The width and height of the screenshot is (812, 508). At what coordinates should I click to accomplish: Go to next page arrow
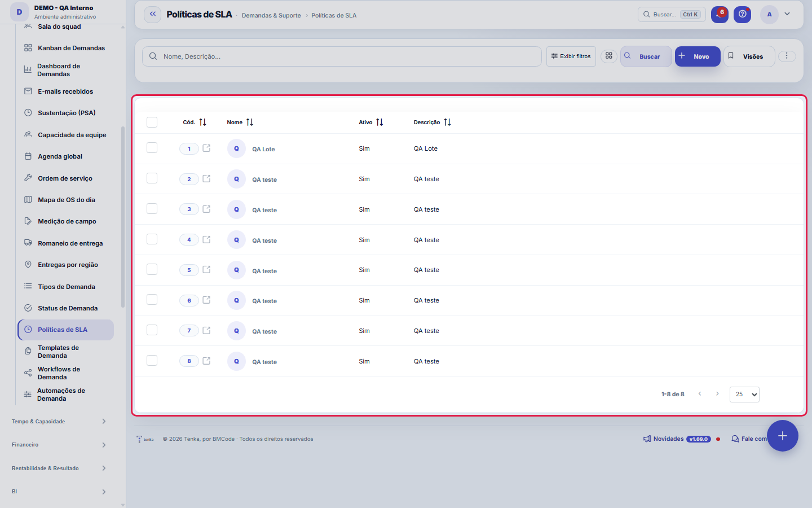[x=717, y=394]
